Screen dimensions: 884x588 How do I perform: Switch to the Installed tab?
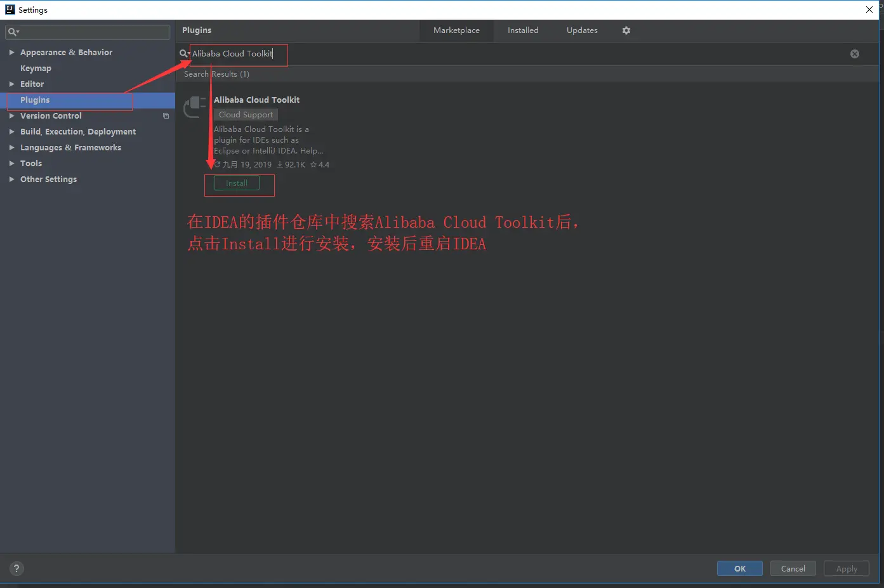523,30
